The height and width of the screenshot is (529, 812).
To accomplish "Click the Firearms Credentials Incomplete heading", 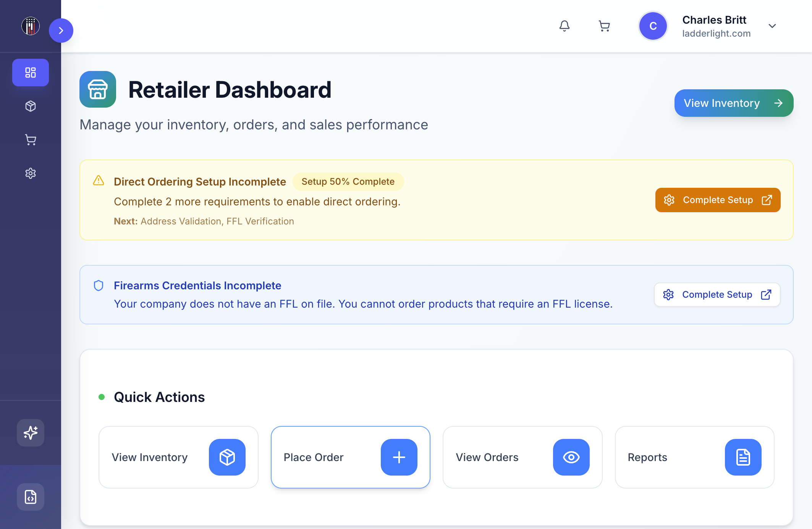I will 197,285.
